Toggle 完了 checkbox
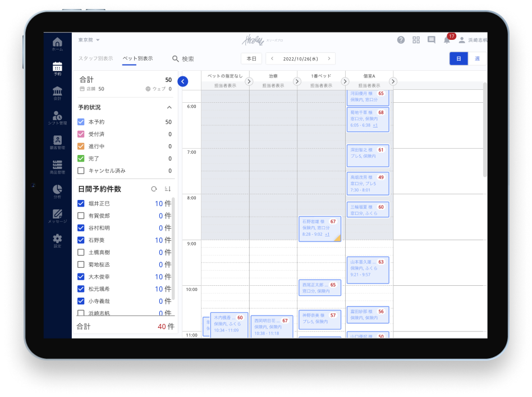This screenshot has width=532, height=397. pos(81,158)
